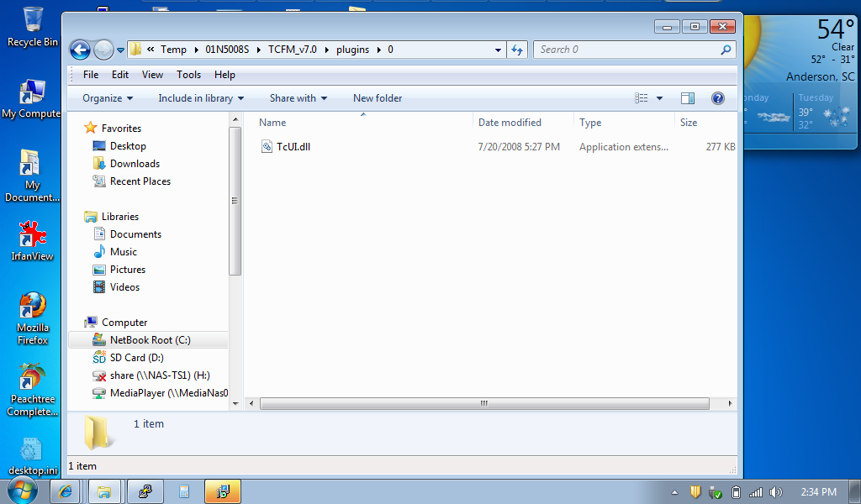861x504 pixels.
Task: Click the TcUI.dll file icon
Action: 267,146
